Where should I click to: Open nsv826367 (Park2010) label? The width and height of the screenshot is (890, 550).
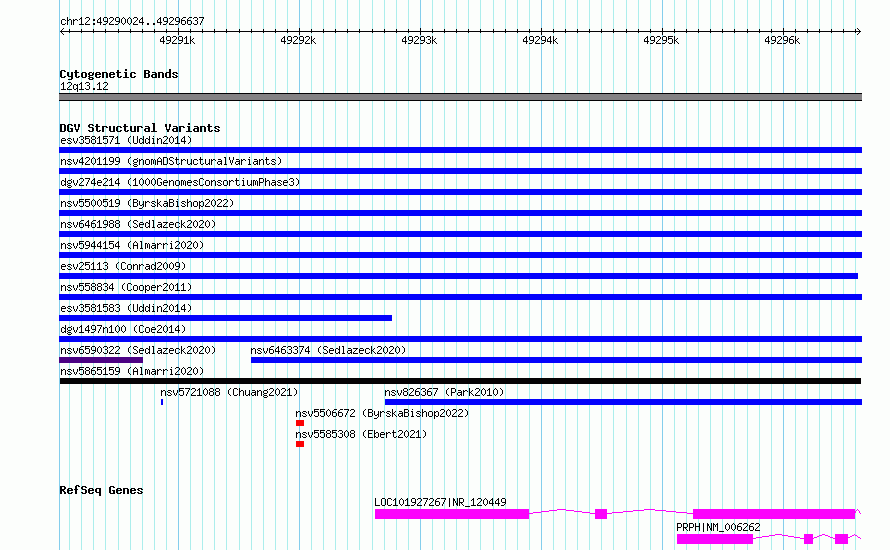tap(444, 392)
